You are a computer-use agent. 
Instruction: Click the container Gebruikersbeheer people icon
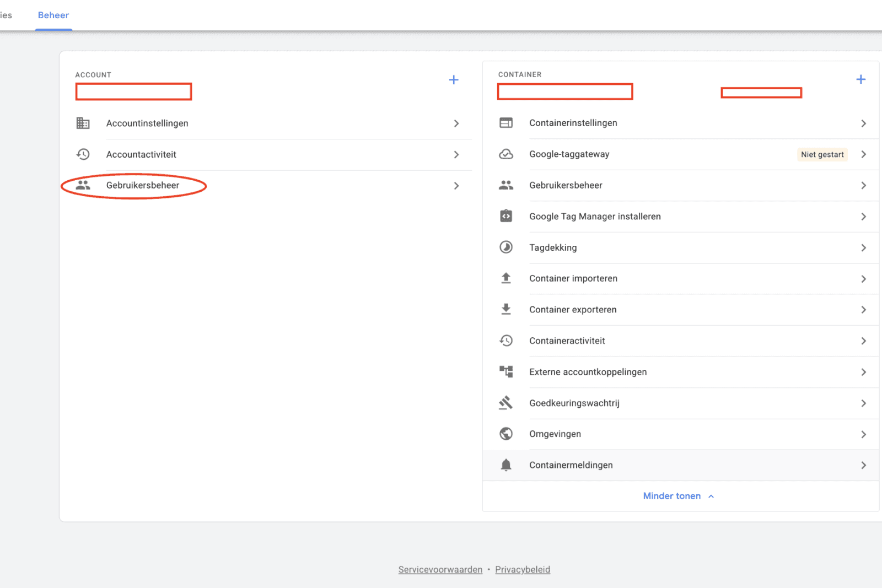(506, 185)
